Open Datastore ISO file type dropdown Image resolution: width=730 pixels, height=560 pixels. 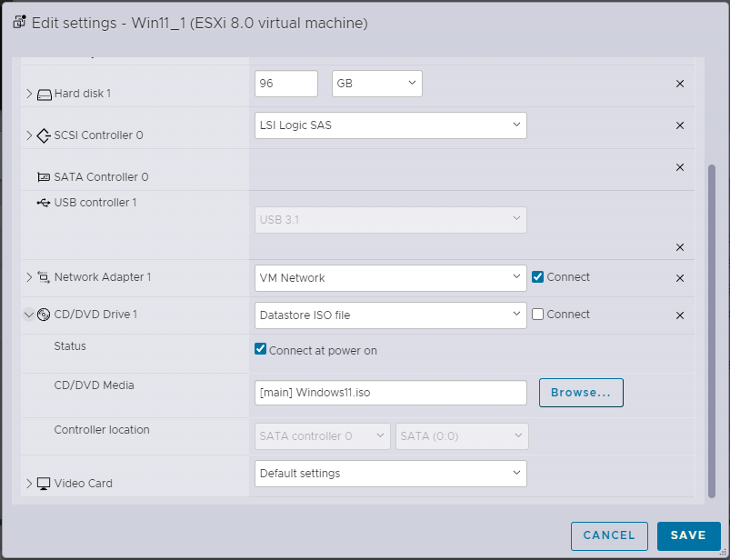tap(390, 315)
